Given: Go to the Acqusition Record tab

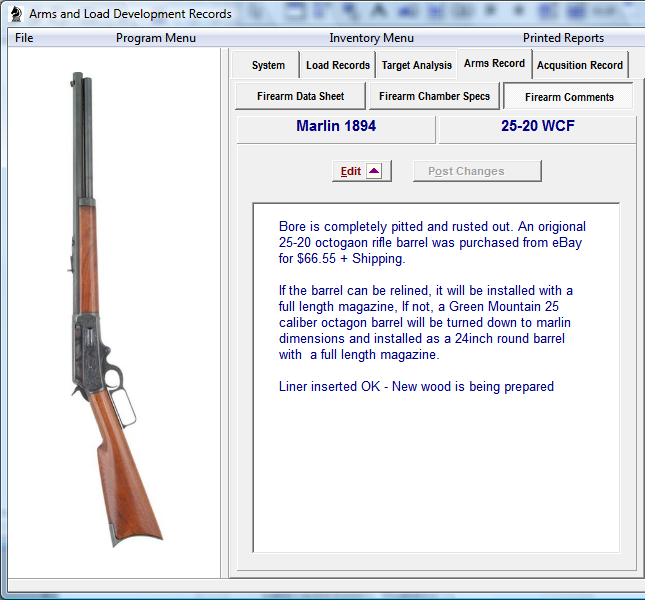Looking at the screenshot, I should [580, 65].
